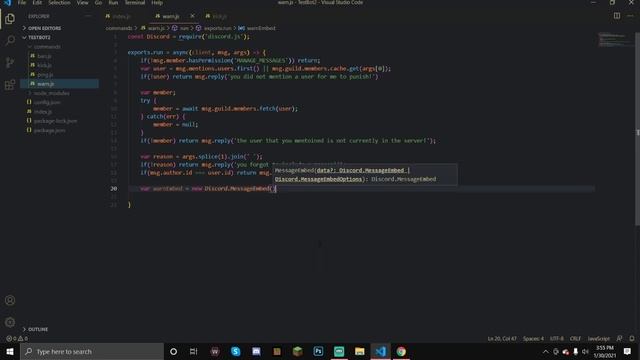Viewport: 640px width, 360px height.
Task: Open index.js in the explorer tree
Action: [43, 111]
